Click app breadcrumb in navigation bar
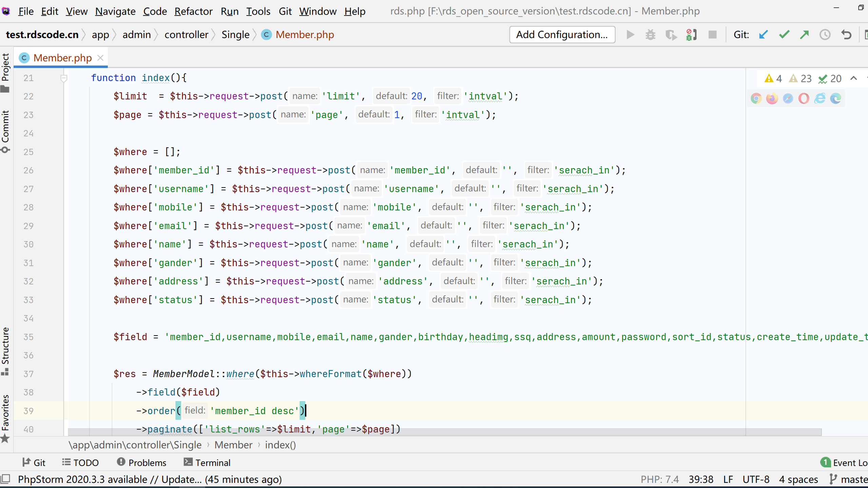The height and width of the screenshot is (488, 868). tap(100, 35)
